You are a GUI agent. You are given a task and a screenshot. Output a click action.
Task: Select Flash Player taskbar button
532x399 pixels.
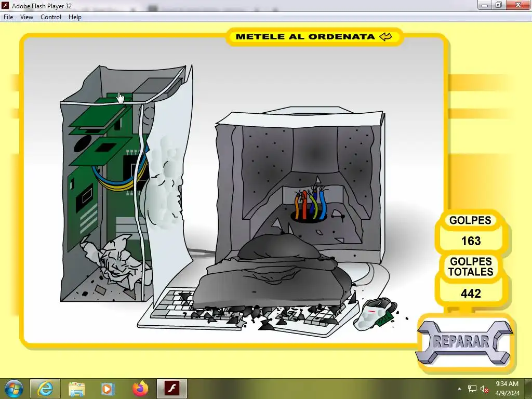(x=171, y=389)
